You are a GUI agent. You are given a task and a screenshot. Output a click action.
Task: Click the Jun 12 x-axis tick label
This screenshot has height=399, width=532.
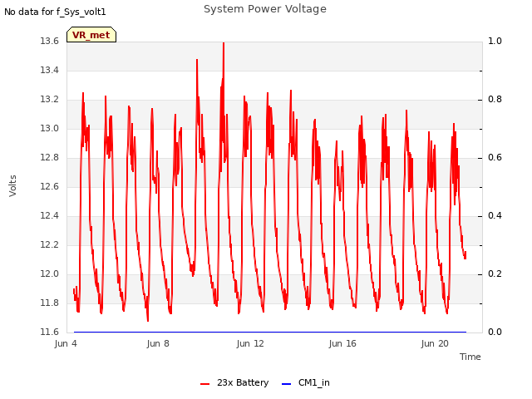click(250, 343)
